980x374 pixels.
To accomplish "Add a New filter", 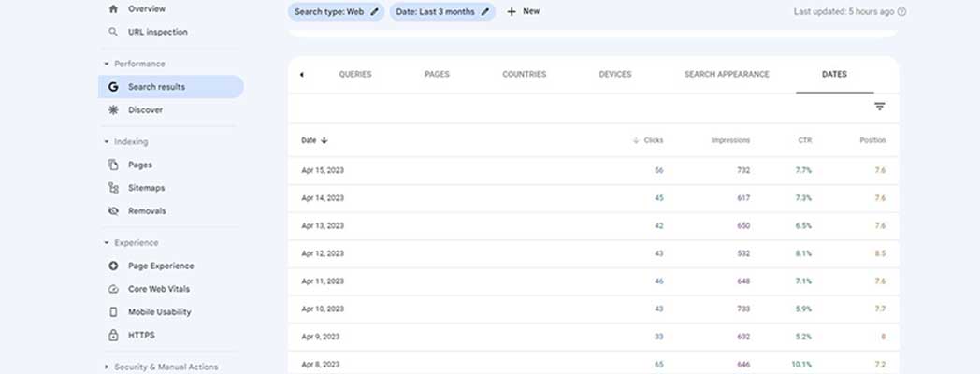I will 523,12.
